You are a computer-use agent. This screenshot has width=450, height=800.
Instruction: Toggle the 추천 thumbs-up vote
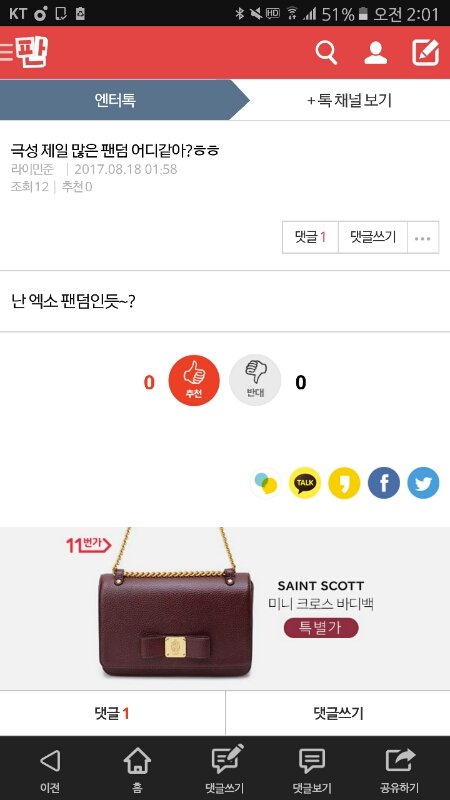(194, 381)
